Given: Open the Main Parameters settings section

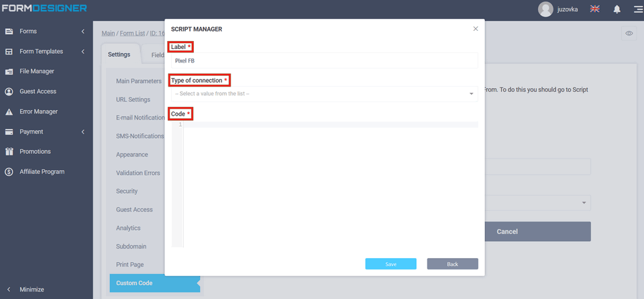Looking at the screenshot, I should (x=139, y=81).
